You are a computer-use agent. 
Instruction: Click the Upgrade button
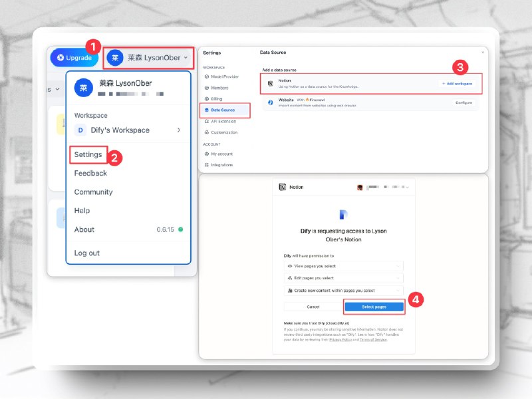(74, 58)
